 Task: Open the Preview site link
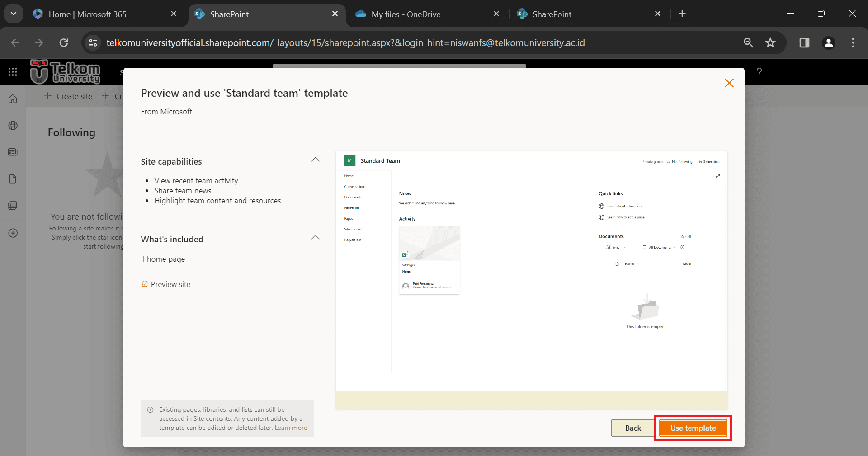(170, 284)
